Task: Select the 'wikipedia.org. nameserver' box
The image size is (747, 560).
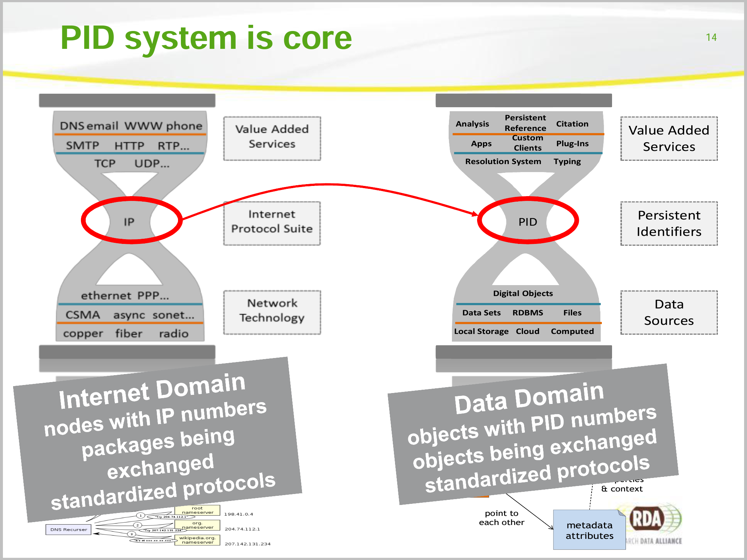Action: (197, 540)
